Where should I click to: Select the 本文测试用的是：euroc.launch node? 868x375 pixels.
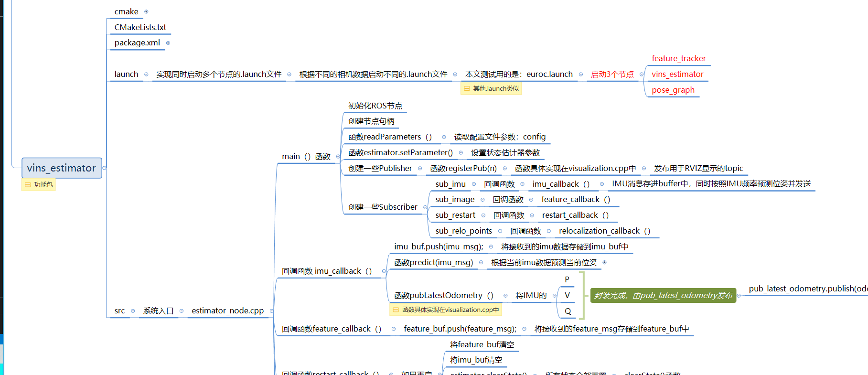(519, 75)
